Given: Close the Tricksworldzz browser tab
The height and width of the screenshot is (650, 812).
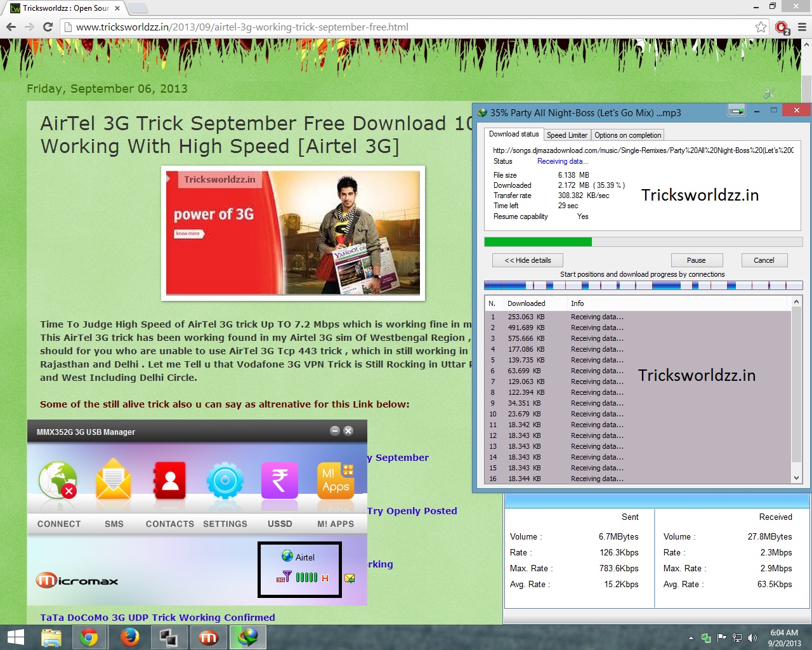Looking at the screenshot, I should 117,8.
